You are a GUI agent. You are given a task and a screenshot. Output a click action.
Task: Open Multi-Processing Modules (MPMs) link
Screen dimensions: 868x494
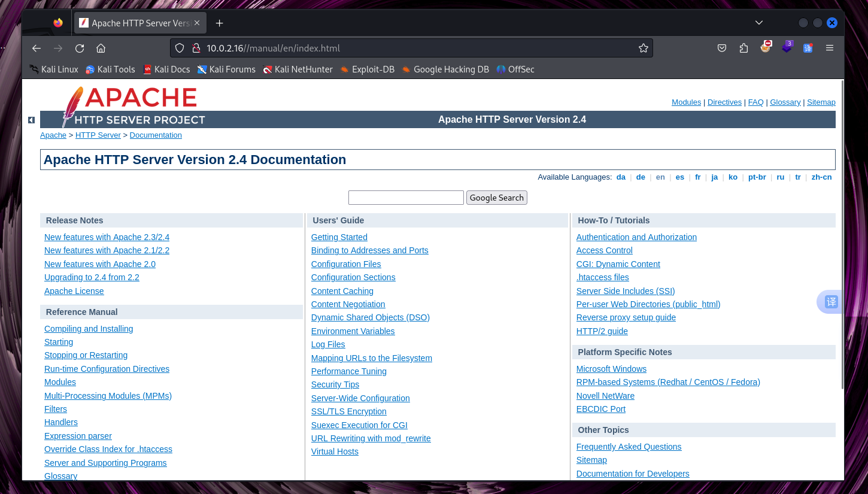[108, 396]
